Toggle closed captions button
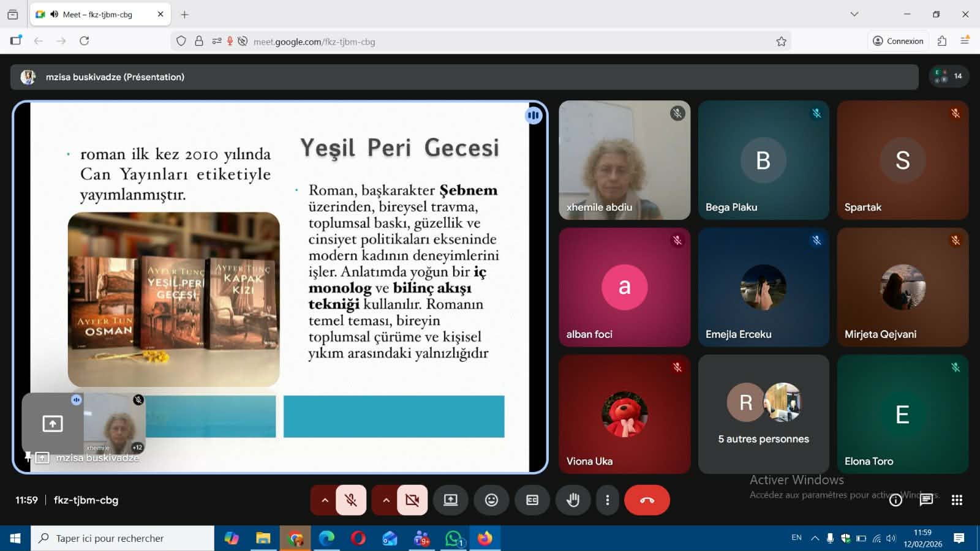980x551 pixels. point(532,500)
